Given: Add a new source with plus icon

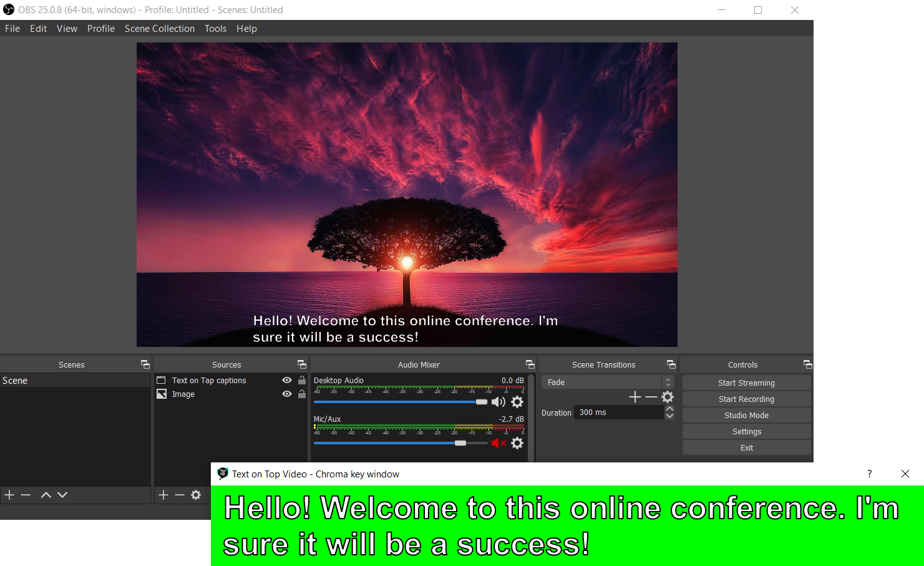Looking at the screenshot, I should pyautogui.click(x=163, y=495).
